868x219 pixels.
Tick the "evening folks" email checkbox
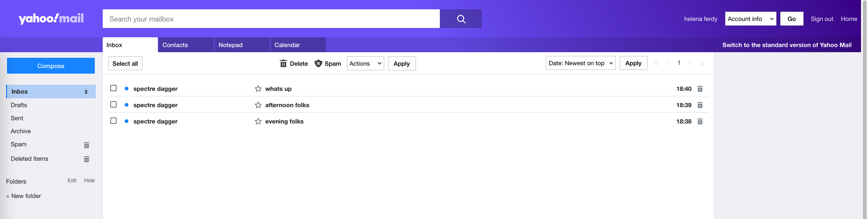tap(113, 121)
